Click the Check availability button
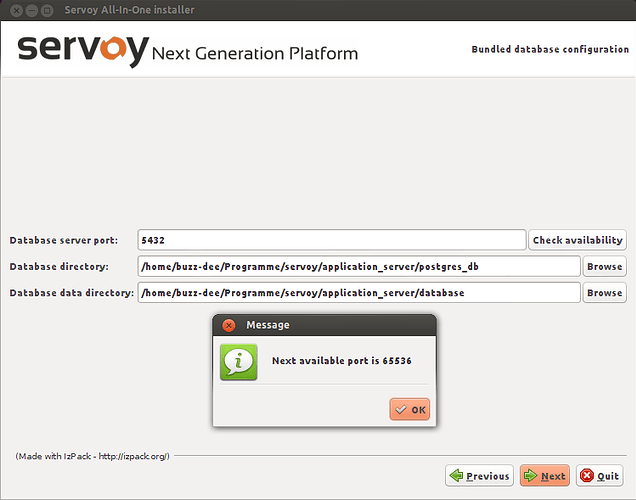The height and width of the screenshot is (500, 636). click(577, 240)
